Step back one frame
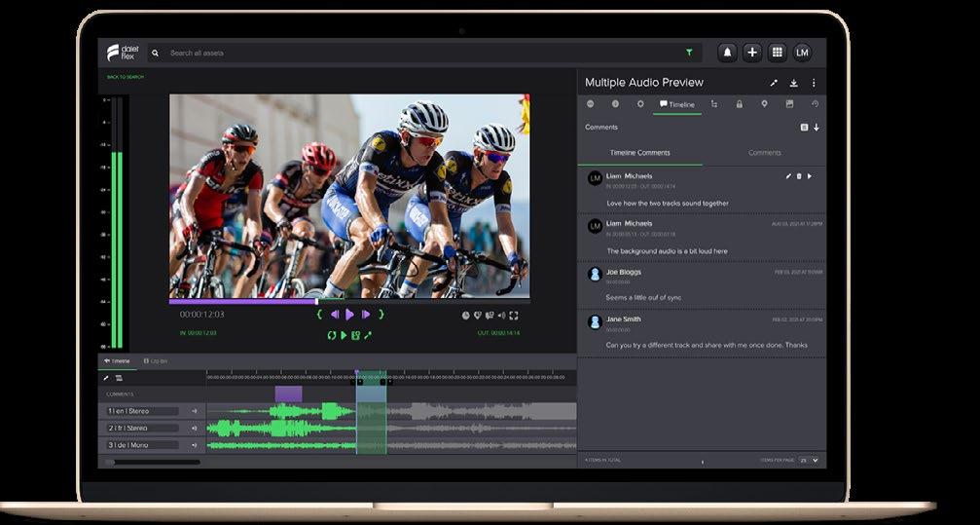The width and height of the screenshot is (980, 525). (335, 315)
